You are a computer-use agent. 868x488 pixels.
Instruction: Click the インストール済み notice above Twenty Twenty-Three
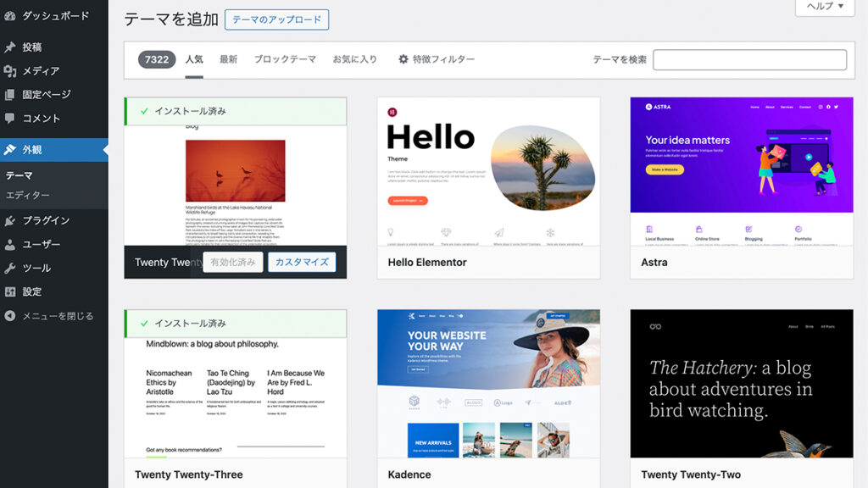click(236, 324)
